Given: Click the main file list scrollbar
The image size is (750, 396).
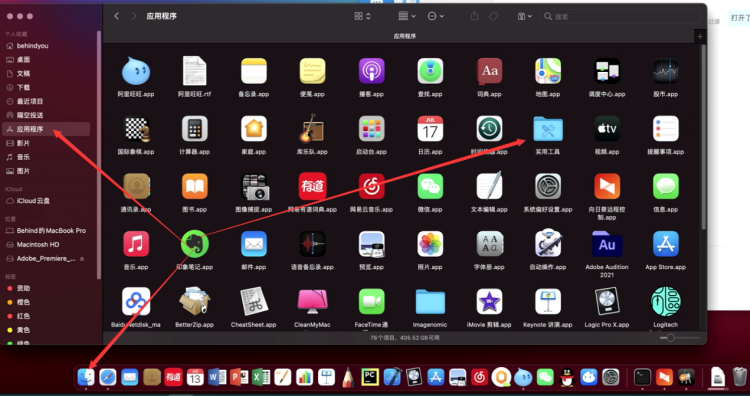Looking at the screenshot, I should click(x=703, y=136).
